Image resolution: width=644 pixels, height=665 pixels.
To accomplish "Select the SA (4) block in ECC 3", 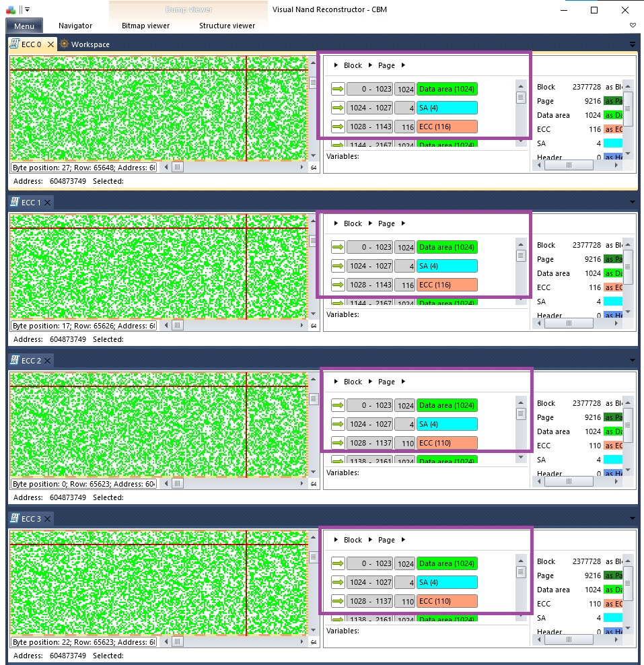I will point(447,582).
